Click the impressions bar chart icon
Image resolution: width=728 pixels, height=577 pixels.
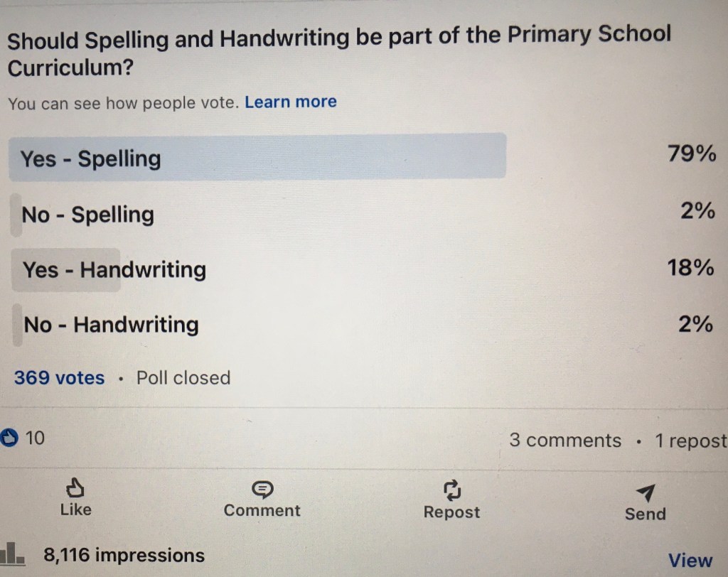12,555
